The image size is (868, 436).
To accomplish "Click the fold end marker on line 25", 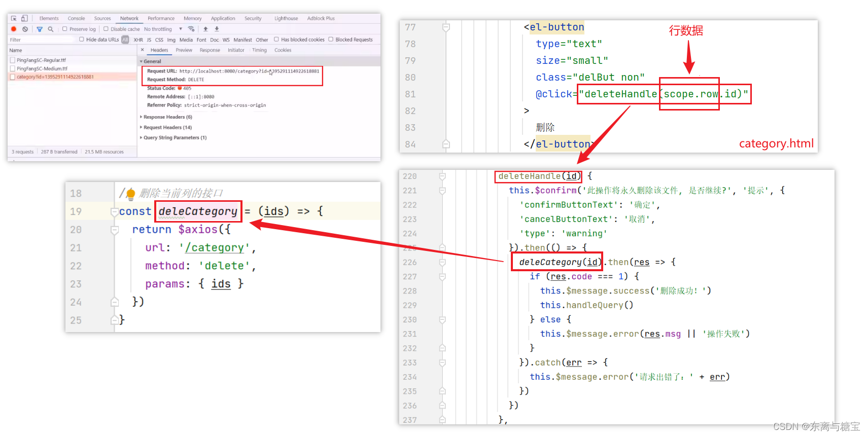I will pyautogui.click(x=115, y=320).
